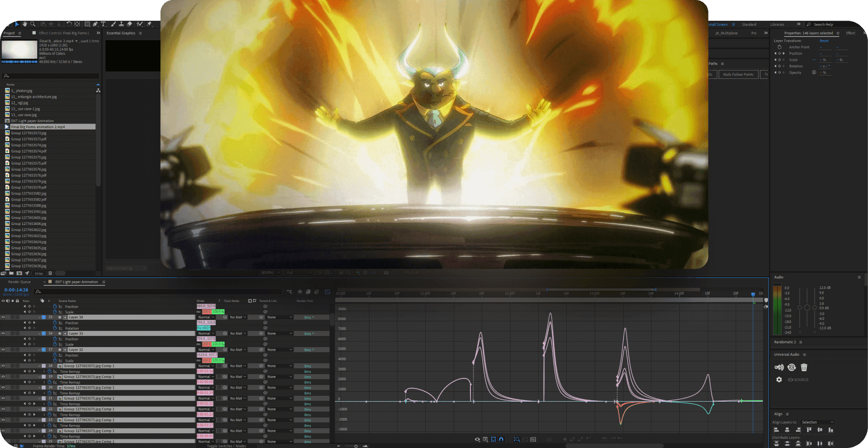Click the Project panel search field
868x448 pixels.
(51, 76)
